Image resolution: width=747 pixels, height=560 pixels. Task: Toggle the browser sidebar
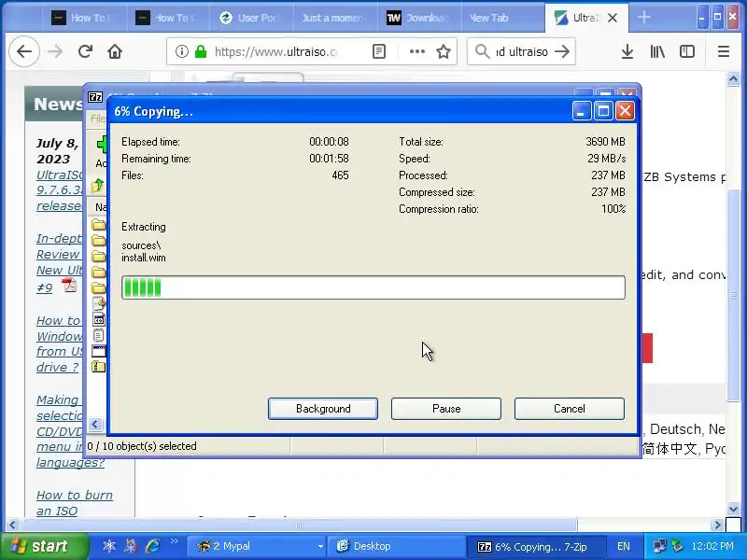687,51
